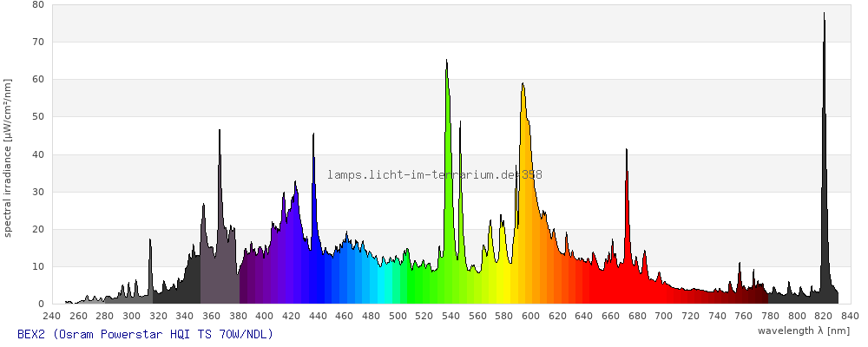Select the 600 tick on the wavelength axis

530,315
